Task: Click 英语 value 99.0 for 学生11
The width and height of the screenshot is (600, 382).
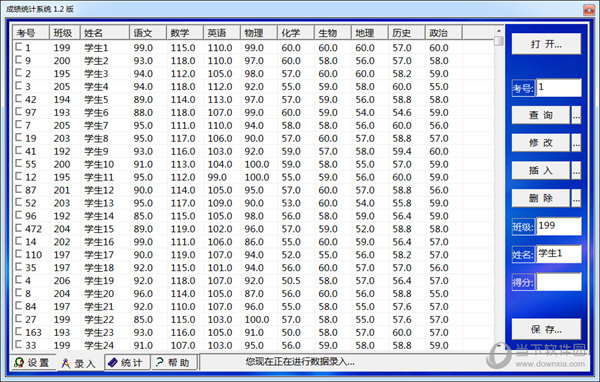Action: click(217, 177)
